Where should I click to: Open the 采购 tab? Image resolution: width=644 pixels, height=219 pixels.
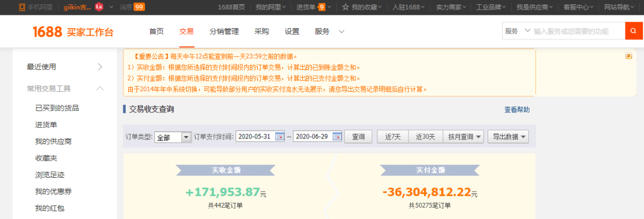[x=262, y=32]
